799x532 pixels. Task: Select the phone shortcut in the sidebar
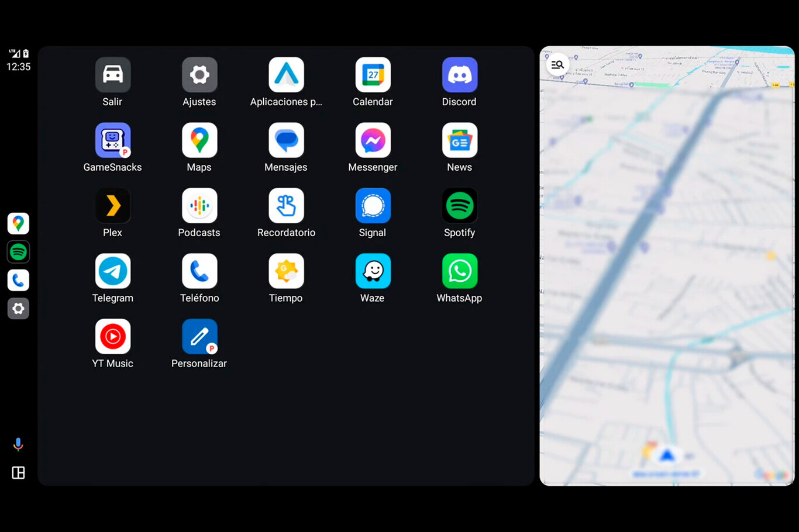coord(18,280)
